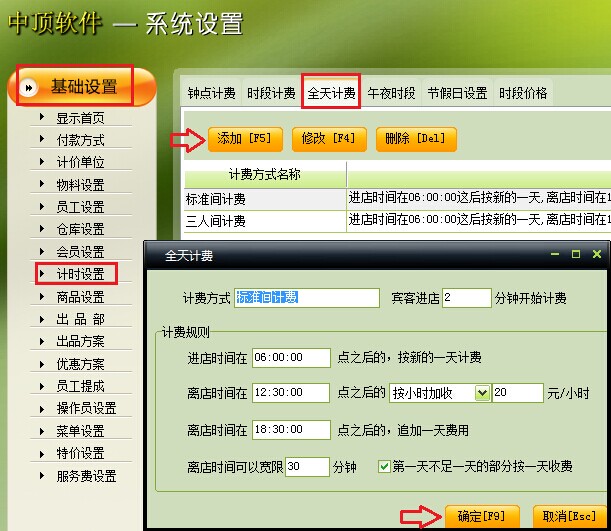The image size is (611, 531).
Task: Open 特价设置 page
Action: [80, 453]
